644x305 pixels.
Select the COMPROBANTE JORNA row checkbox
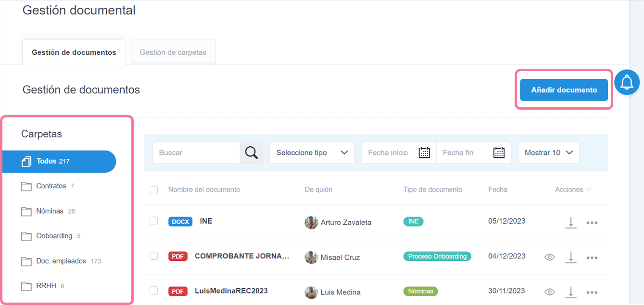tap(154, 256)
